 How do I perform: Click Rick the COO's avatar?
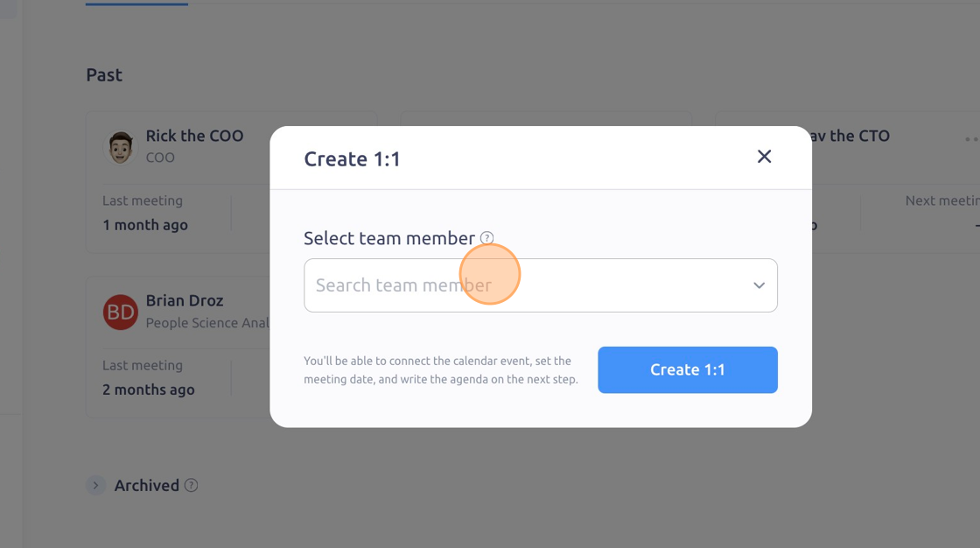[120, 148]
